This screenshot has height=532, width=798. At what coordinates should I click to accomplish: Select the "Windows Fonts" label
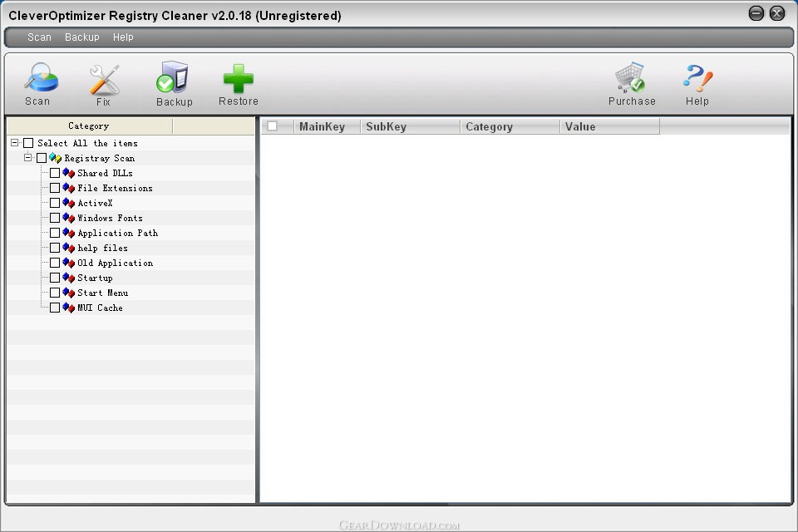click(x=110, y=218)
